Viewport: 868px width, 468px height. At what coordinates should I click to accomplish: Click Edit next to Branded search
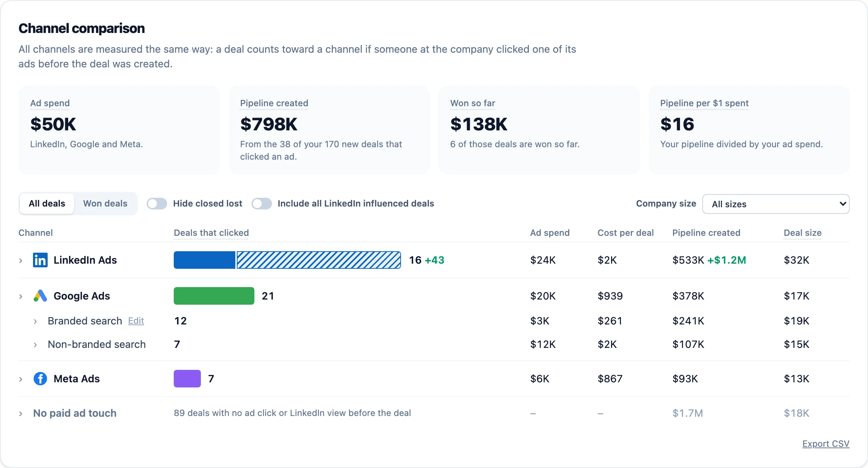tap(136, 321)
